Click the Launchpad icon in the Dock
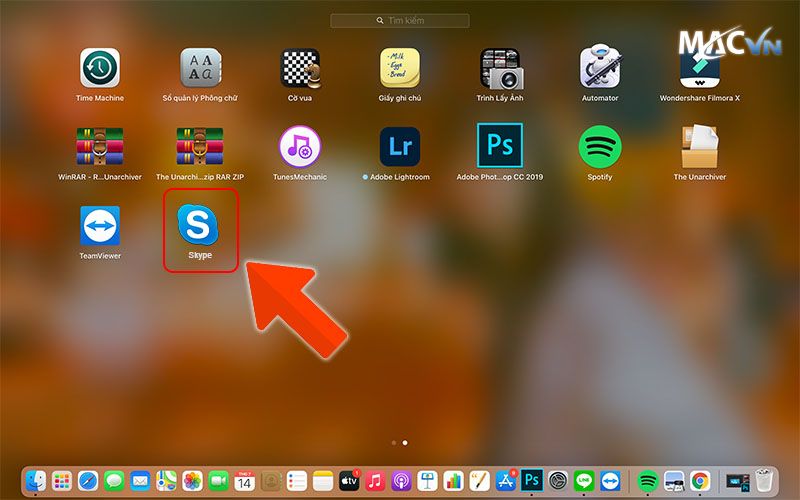The width and height of the screenshot is (800, 500). pyautogui.click(x=62, y=481)
